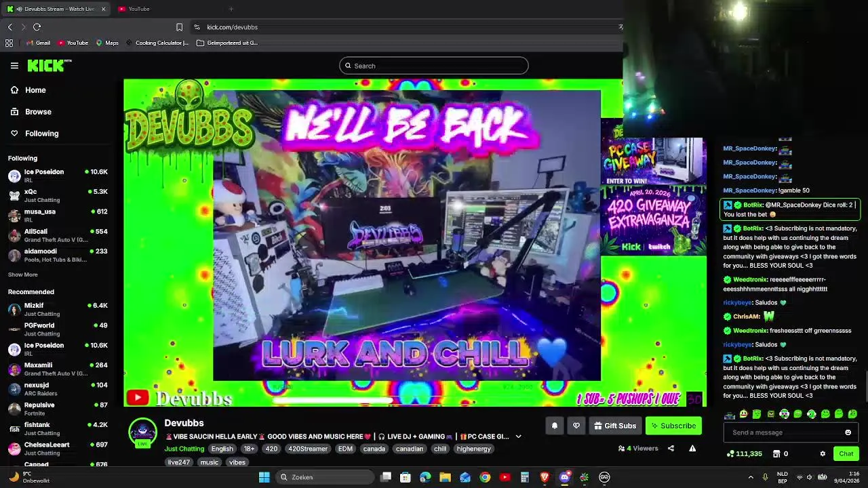Reload the browser page

tap(37, 27)
